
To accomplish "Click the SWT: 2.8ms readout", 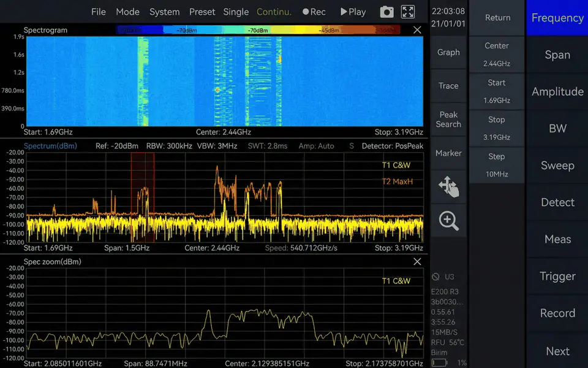I will tap(268, 146).
